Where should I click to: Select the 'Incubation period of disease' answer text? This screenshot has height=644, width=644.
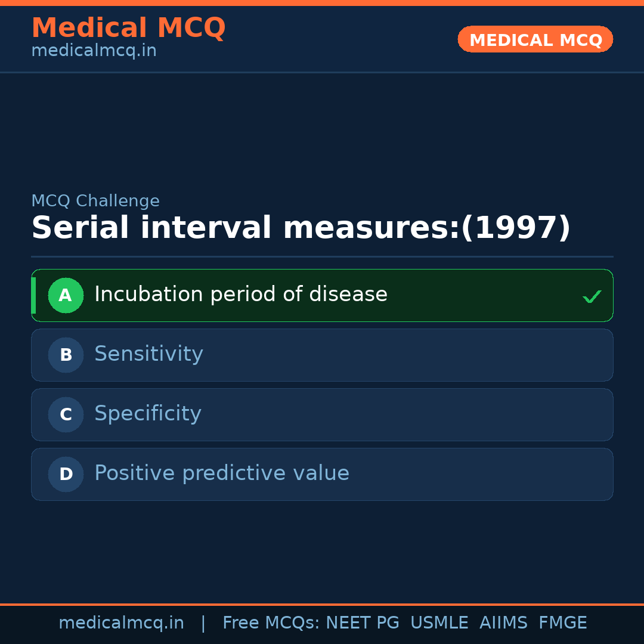click(241, 295)
